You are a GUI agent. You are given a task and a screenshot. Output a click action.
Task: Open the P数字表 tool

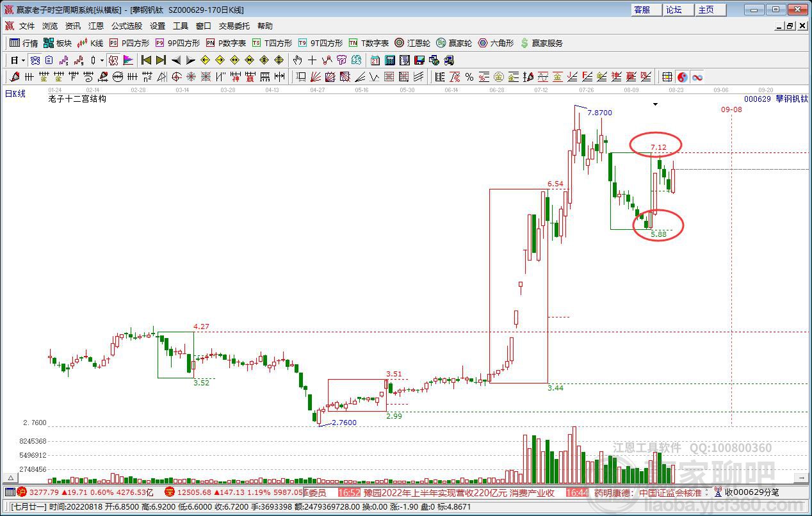(x=225, y=43)
